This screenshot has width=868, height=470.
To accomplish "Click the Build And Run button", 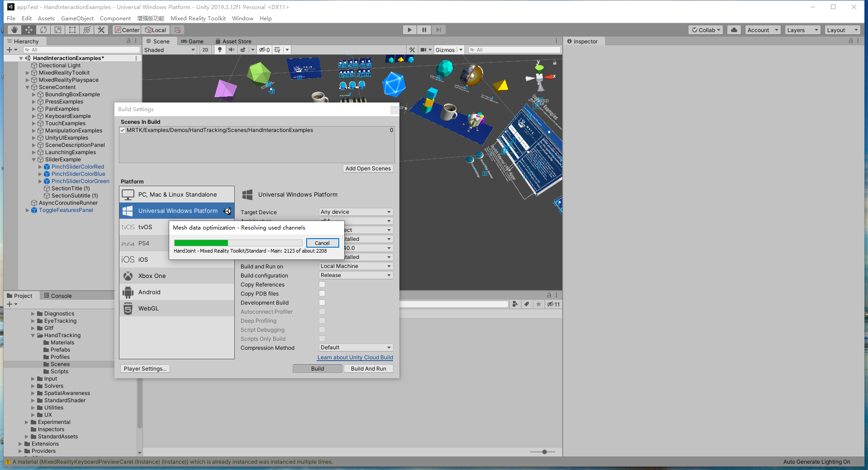I will coord(368,368).
